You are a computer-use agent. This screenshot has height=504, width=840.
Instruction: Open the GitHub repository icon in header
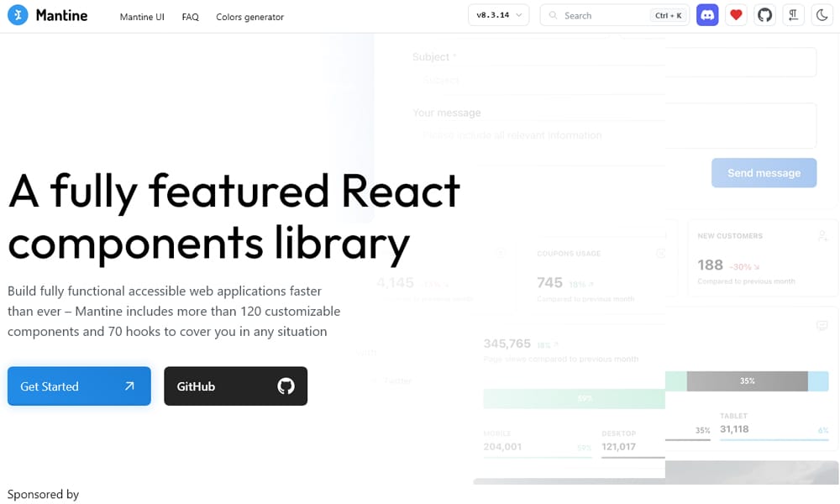click(764, 15)
